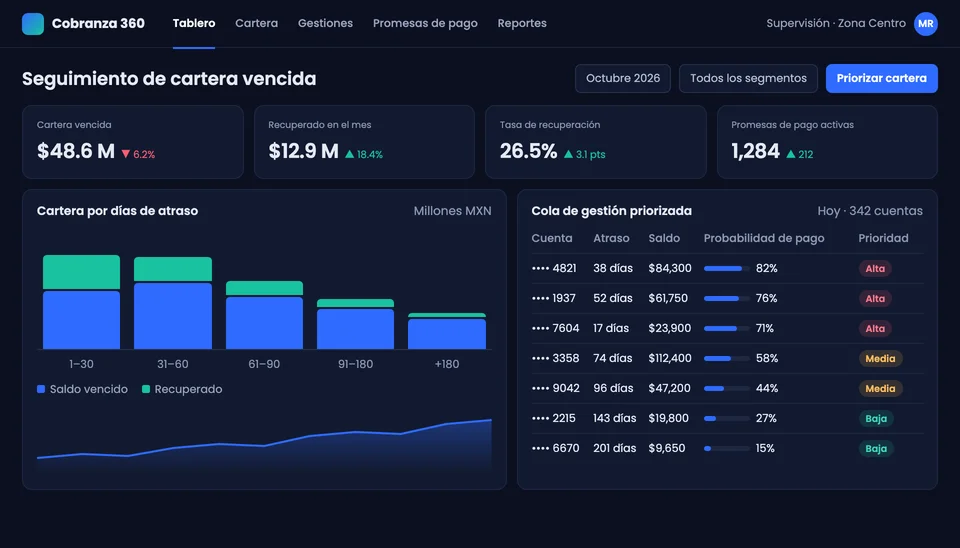Click the 82% probability progress bar

727,268
